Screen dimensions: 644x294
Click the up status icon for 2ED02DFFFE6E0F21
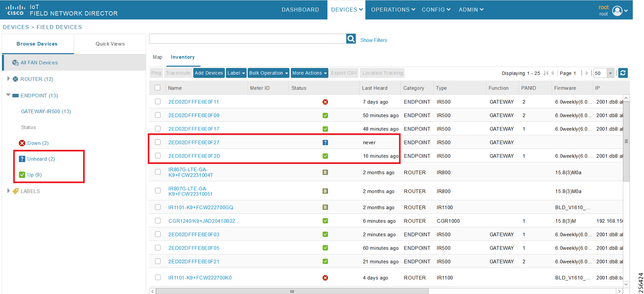click(325, 261)
